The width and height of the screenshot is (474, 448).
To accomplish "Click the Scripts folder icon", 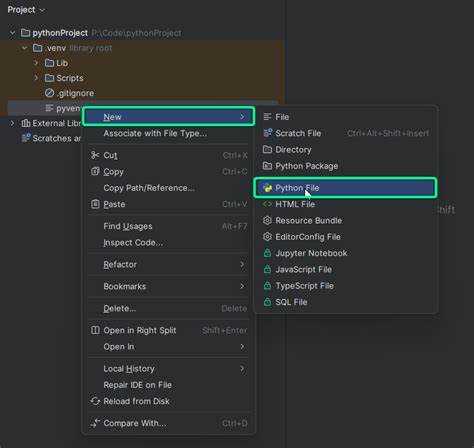I will pos(49,78).
